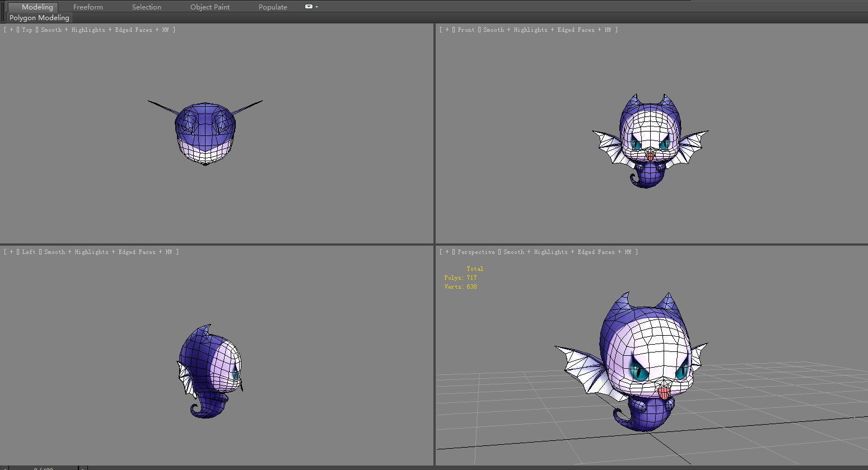
Task: Open the Front viewport plus menu
Action: pos(447,30)
